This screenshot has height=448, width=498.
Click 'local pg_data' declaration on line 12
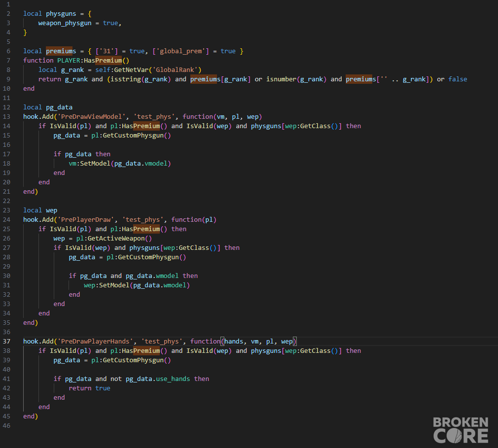pyautogui.click(x=48, y=107)
